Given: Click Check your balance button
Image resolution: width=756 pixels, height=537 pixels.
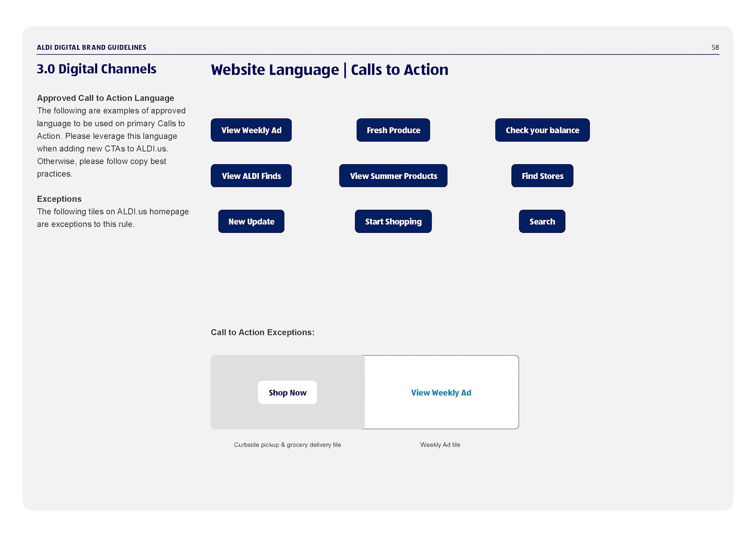Looking at the screenshot, I should point(542,130).
